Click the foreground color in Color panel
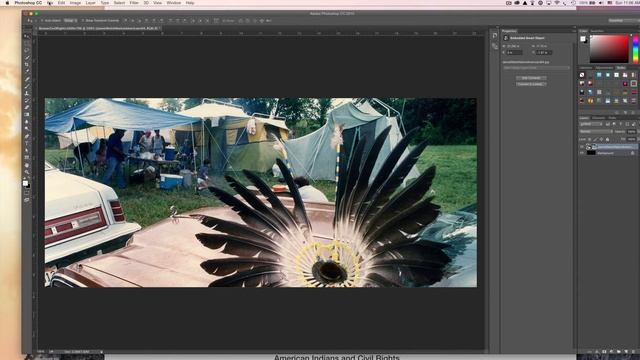The width and height of the screenshot is (640, 360). 583,39
